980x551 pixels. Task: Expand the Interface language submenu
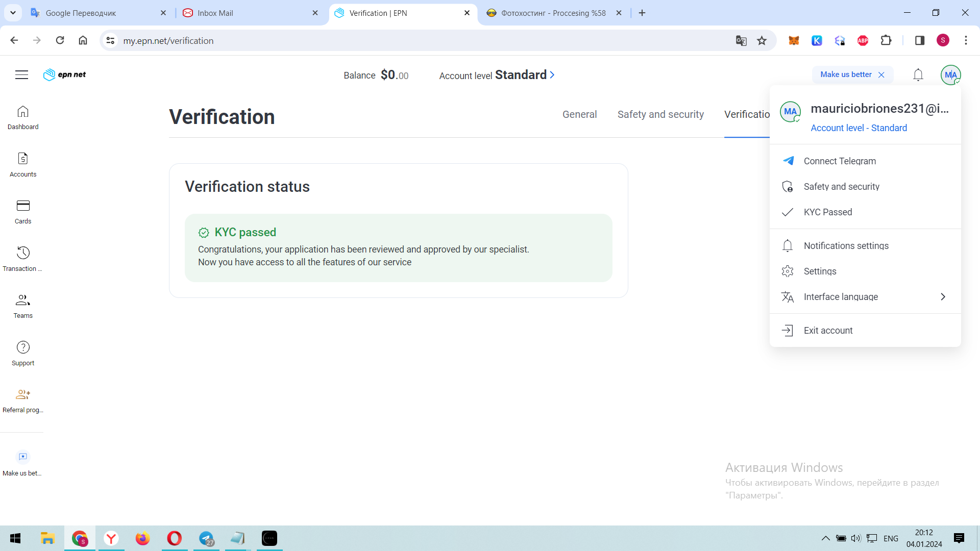942,297
